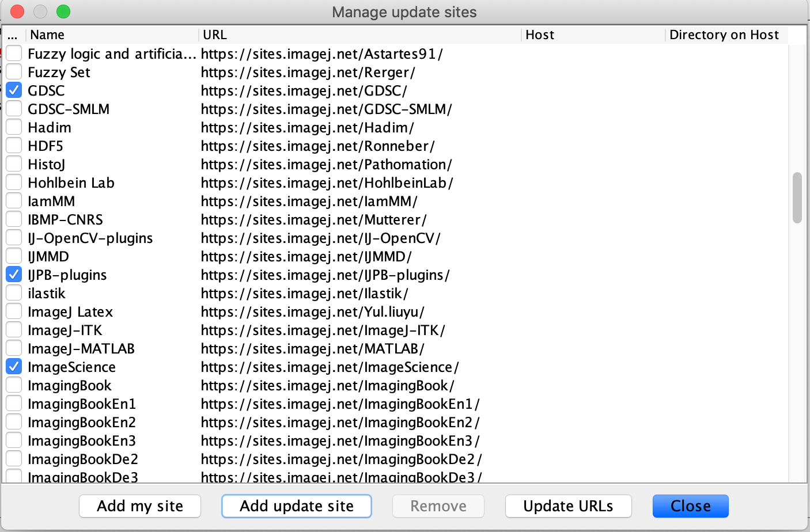Click the URL https://sites.imagej.net/Astartes91/

322,54
